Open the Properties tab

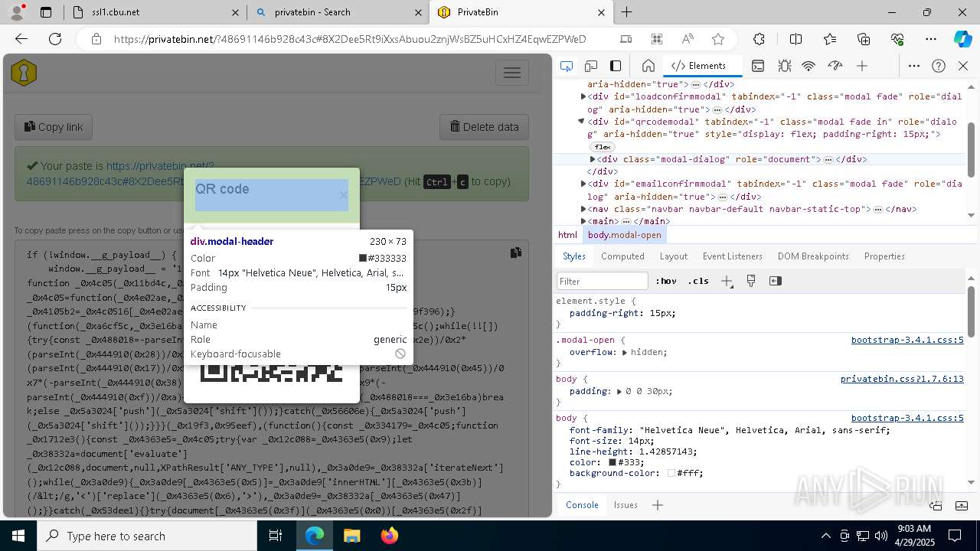(x=884, y=256)
